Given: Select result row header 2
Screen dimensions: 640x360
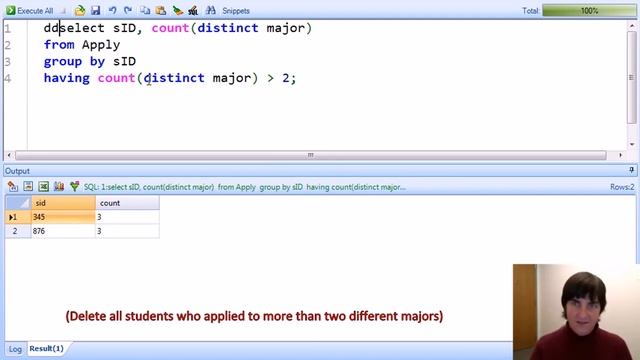Looking at the screenshot, I should point(18,231).
